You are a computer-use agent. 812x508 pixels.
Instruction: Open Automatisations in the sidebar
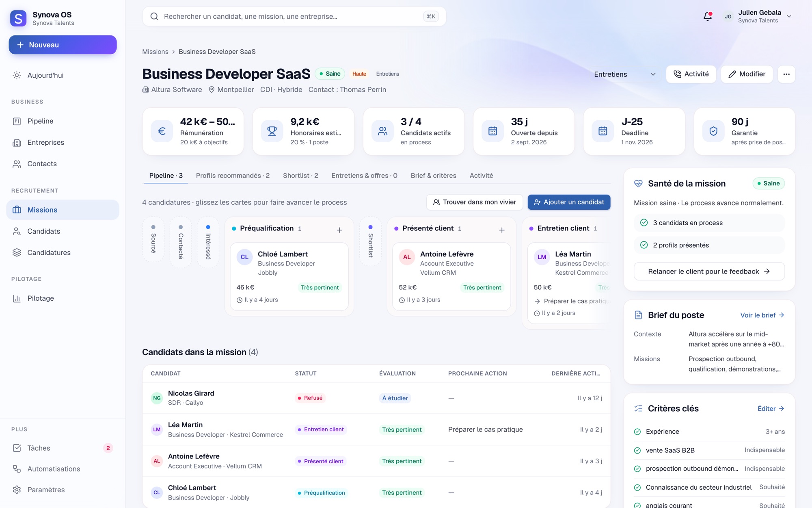[x=63, y=469]
